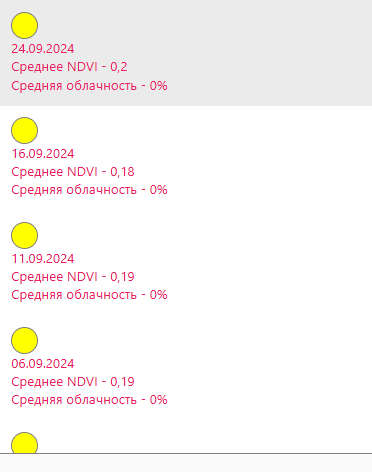Click 'Средняя облачность - 0%' under 06.09.2024
The width and height of the screenshot is (372, 472).
coord(89,400)
